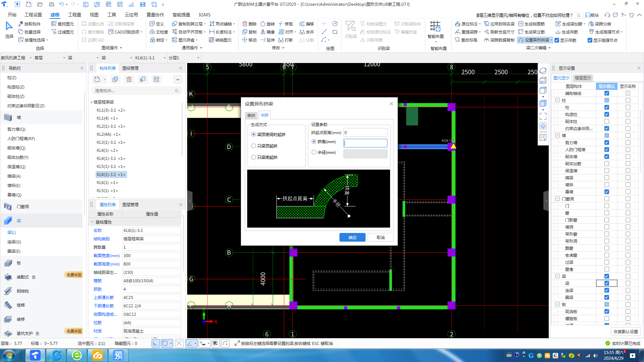Click the 合并 merge tool
The width and height of the screenshot is (644, 362).
[307, 32]
